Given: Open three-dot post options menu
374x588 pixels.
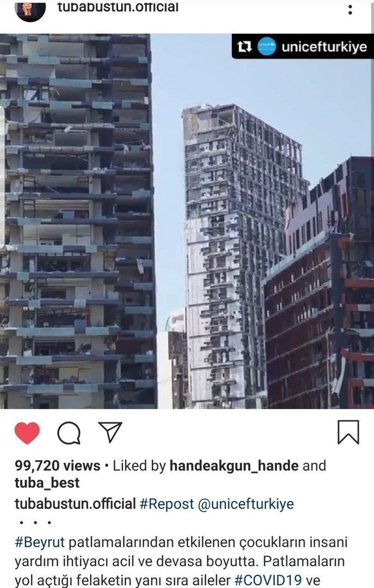Looking at the screenshot, I should click(x=350, y=10).
